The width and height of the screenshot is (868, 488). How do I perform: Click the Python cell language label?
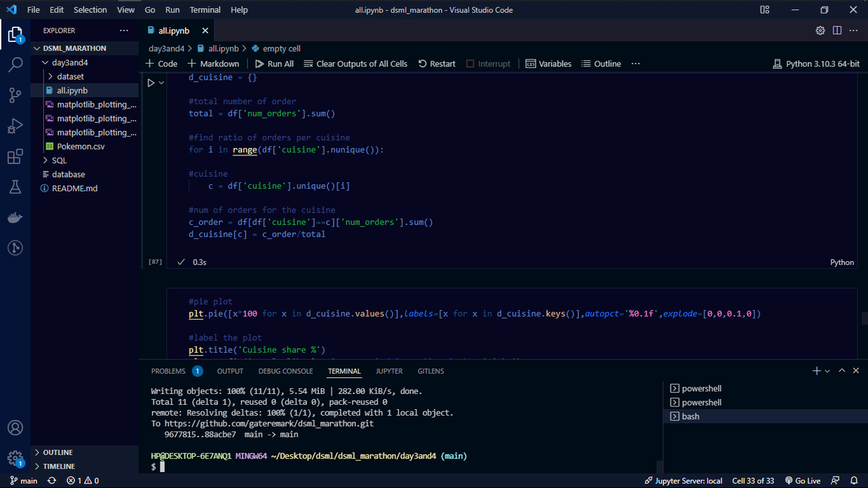point(842,262)
